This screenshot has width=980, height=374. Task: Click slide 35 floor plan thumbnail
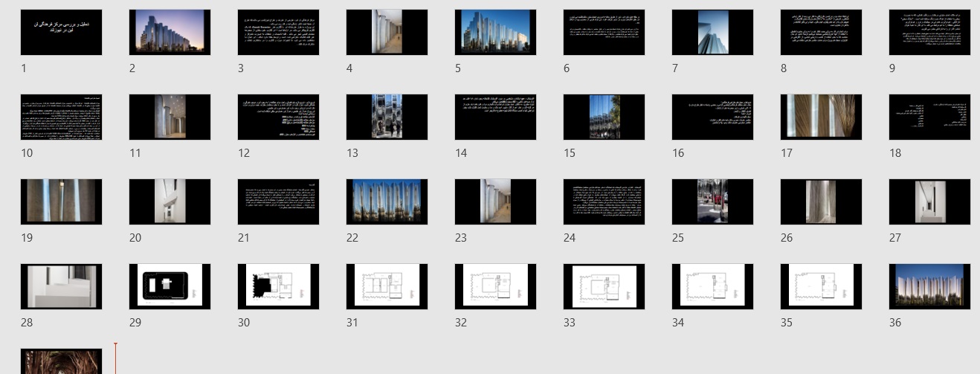[x=821, y=286]
